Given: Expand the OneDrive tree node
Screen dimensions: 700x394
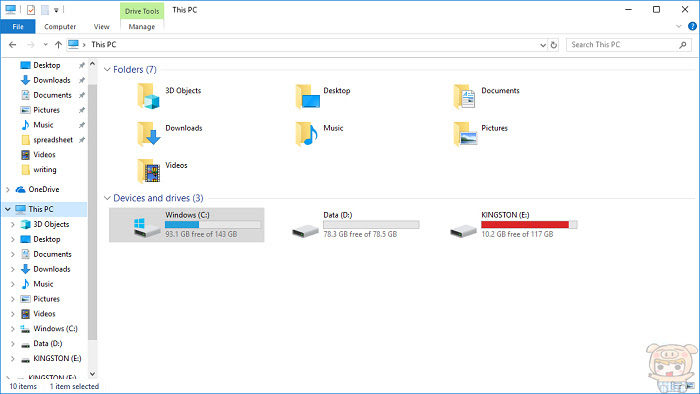Looking at the screenshot, I should coord(8,190).
